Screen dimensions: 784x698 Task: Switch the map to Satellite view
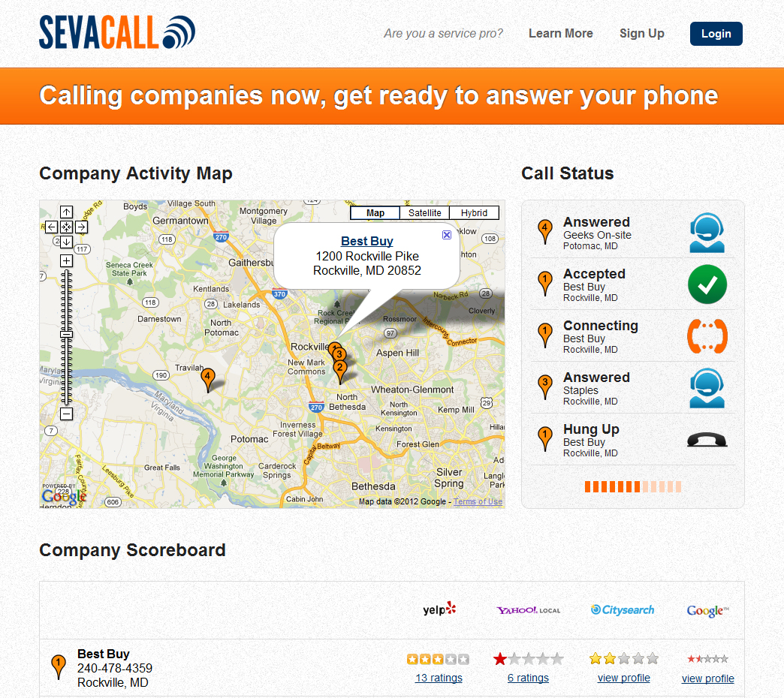coord(424,212)
